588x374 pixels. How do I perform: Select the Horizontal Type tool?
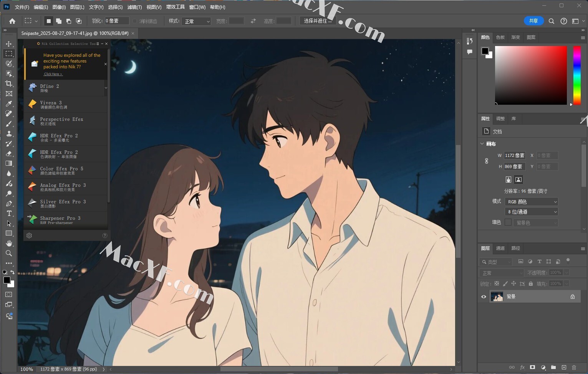[x=9, y=213]
